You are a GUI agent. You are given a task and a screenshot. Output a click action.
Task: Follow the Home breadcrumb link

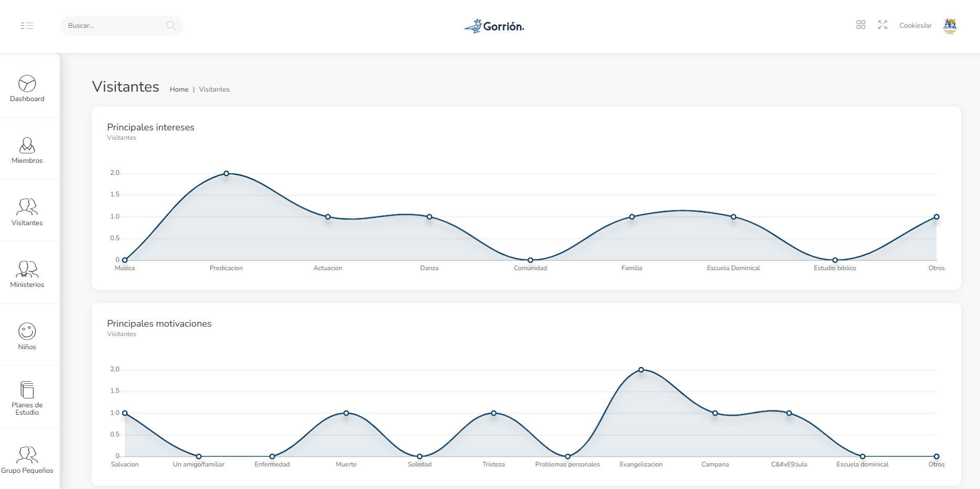pyautogui.click(x=179, y=90)
